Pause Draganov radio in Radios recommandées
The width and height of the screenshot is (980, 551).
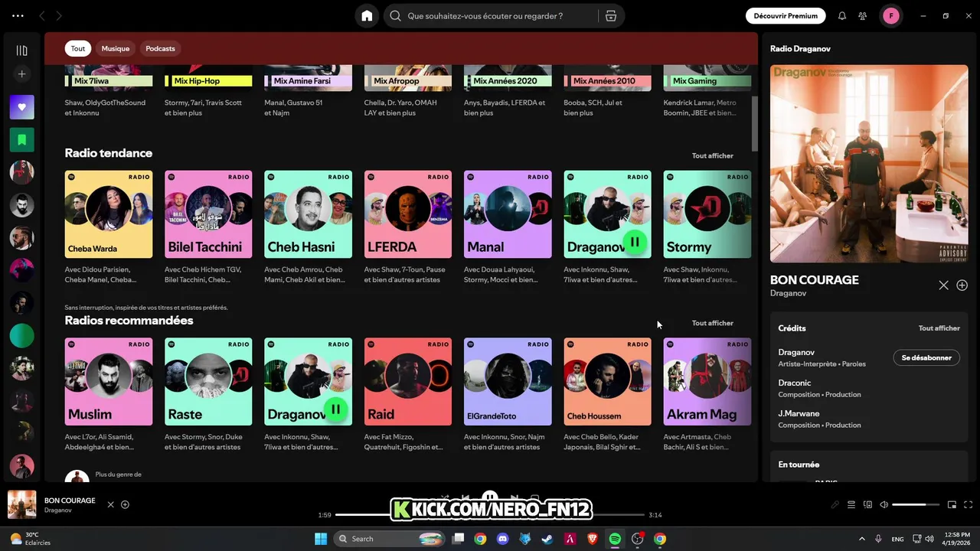(335, 409)
